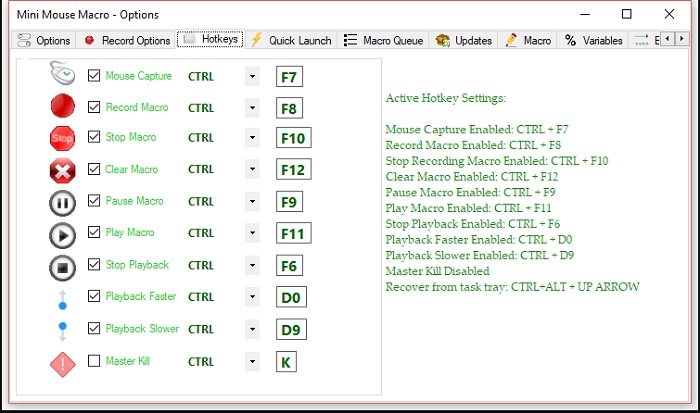Click the Clear Macro red X icon
This screenshot has height=413, width=700.
(x=63, y=170)
